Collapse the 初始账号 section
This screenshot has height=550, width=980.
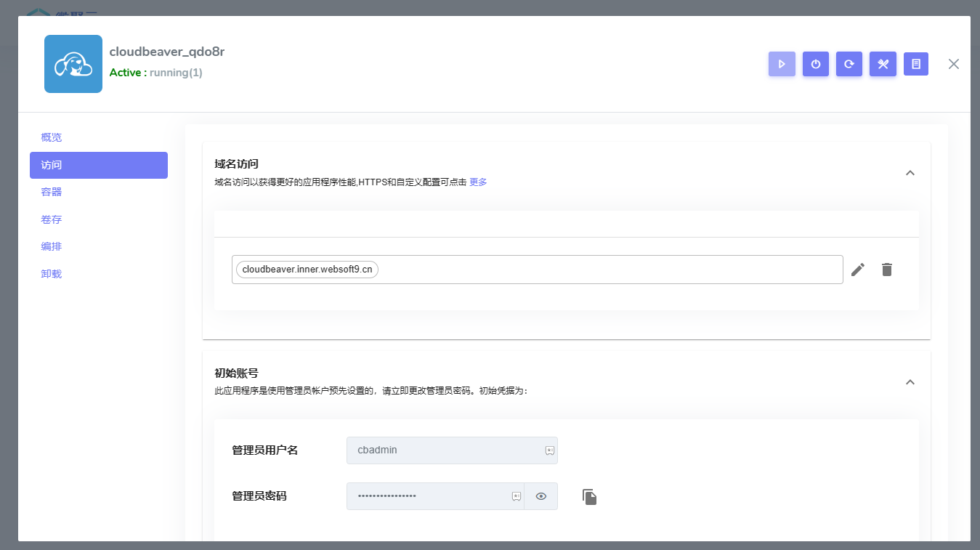[x=910, y=382]
